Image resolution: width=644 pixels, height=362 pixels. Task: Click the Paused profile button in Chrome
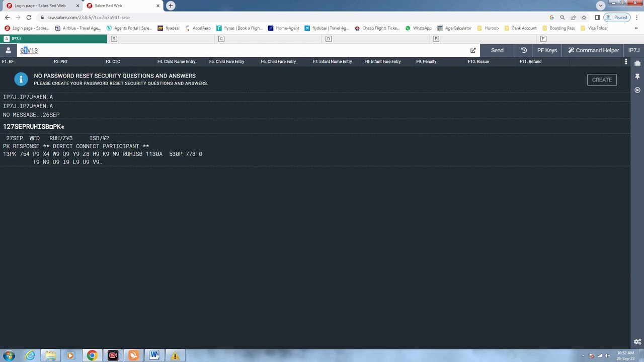[x=617, y=18]
